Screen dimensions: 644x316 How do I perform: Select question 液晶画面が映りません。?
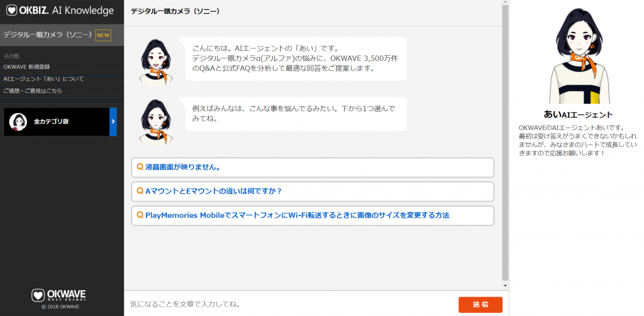click(313, 168)
